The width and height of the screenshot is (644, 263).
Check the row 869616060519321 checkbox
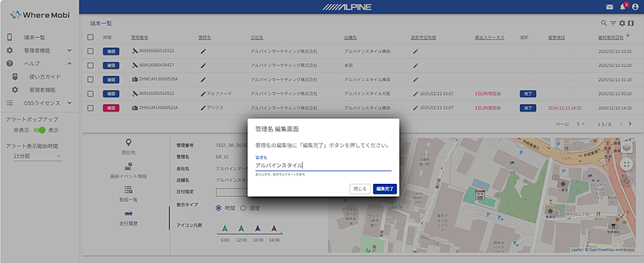pos(91,52)
